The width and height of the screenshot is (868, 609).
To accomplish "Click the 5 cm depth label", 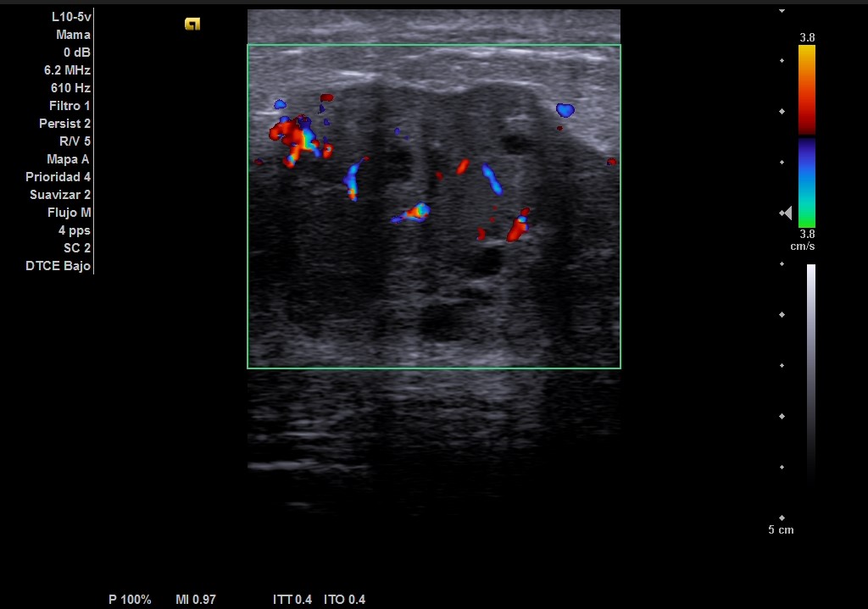I will [x=781, y=530].
